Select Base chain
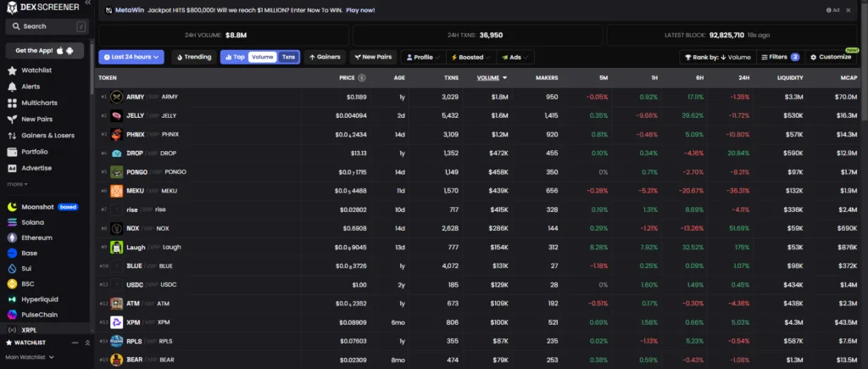Image resolution: width=868 pixels, height=369 pixels. click(x=30, y=253)
